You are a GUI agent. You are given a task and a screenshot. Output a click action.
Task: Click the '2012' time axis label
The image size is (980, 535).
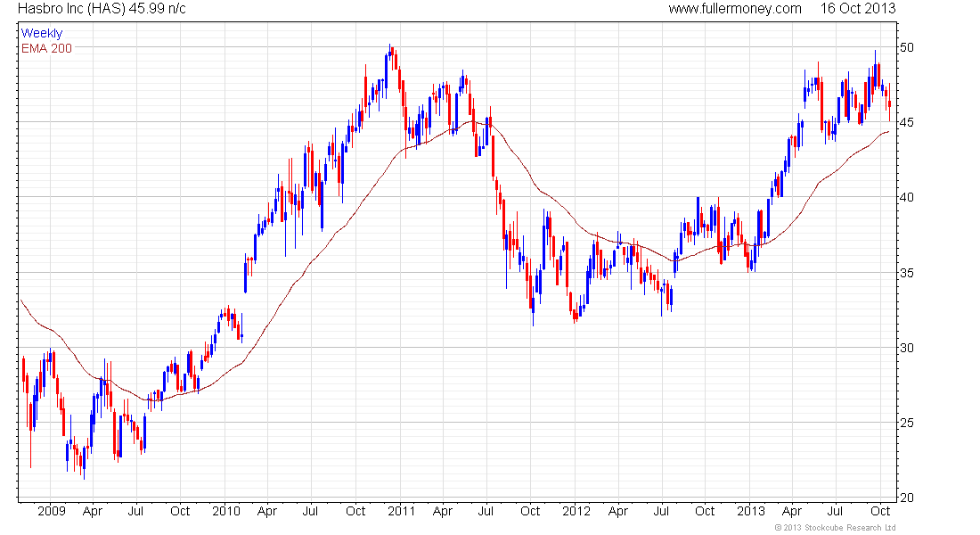coord(576,511)
